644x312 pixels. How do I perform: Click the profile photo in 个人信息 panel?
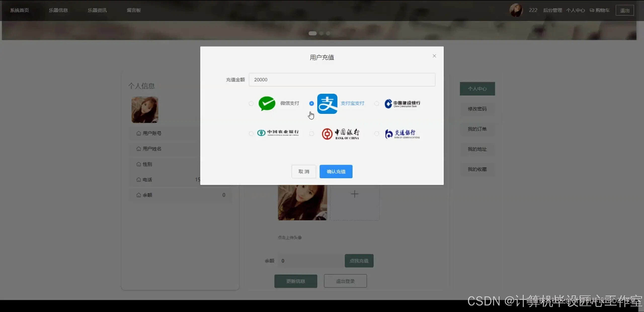[145, 110]
